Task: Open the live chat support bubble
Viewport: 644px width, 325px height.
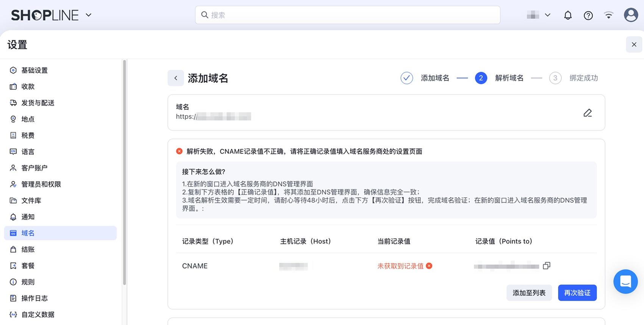Action: (x=625, y=281)
